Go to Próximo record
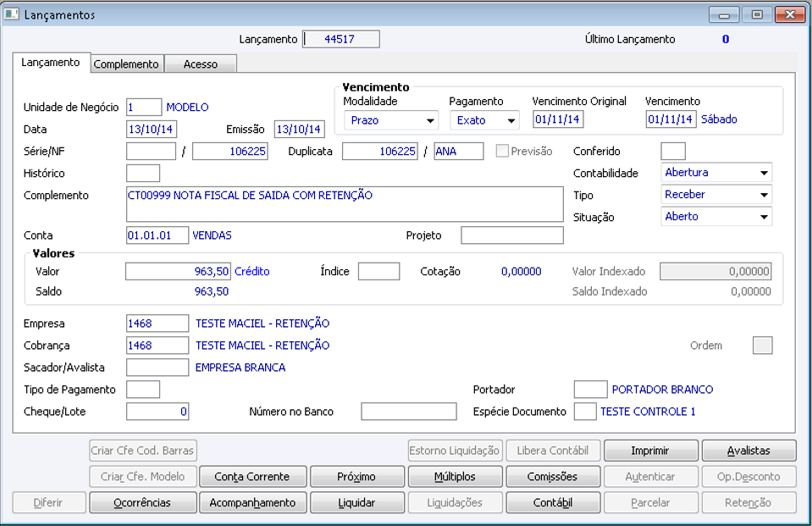This screenshot has height=526, width=812. [x=356, y=476]
